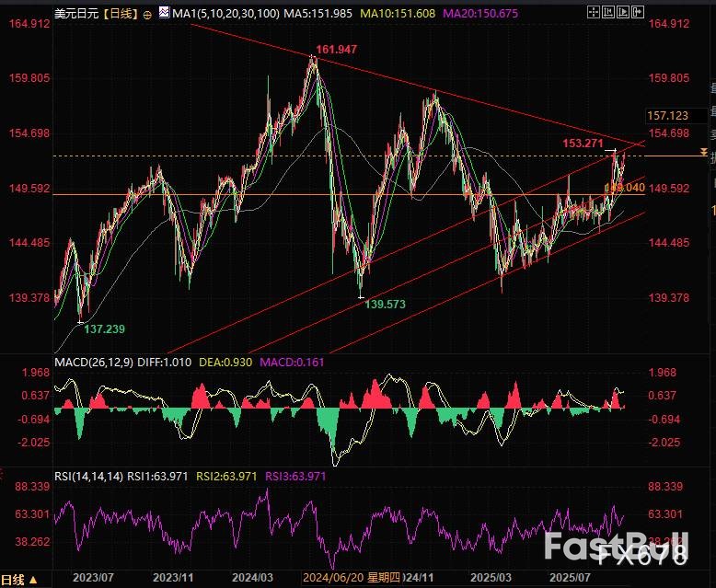Viewport: 716px width, 588px height.
Task: Click the crosshair circle icon beside 【日线】
Action: pyautogui.click(x=148, y=16)
